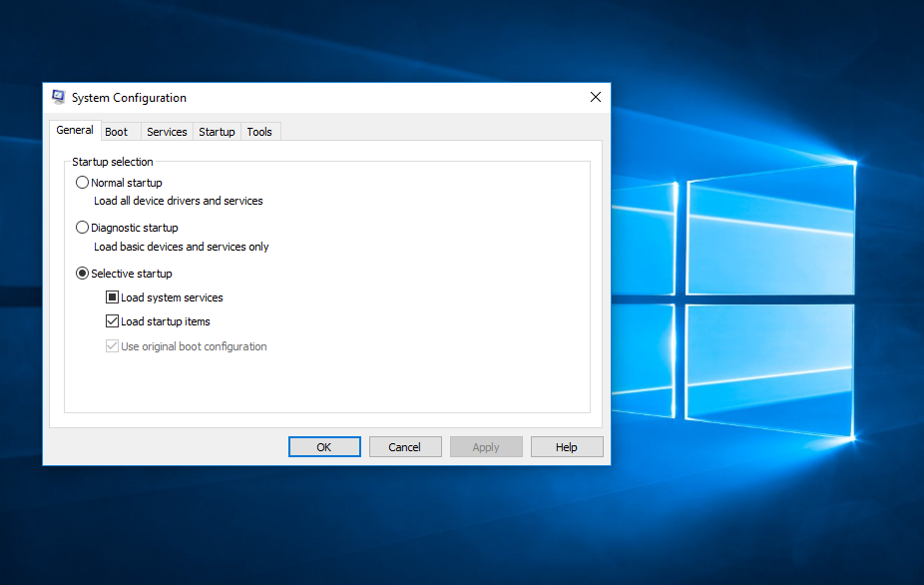Select the Normal startup radio button
Viewport: 924px width, 585px height.
tap(82, 183)
